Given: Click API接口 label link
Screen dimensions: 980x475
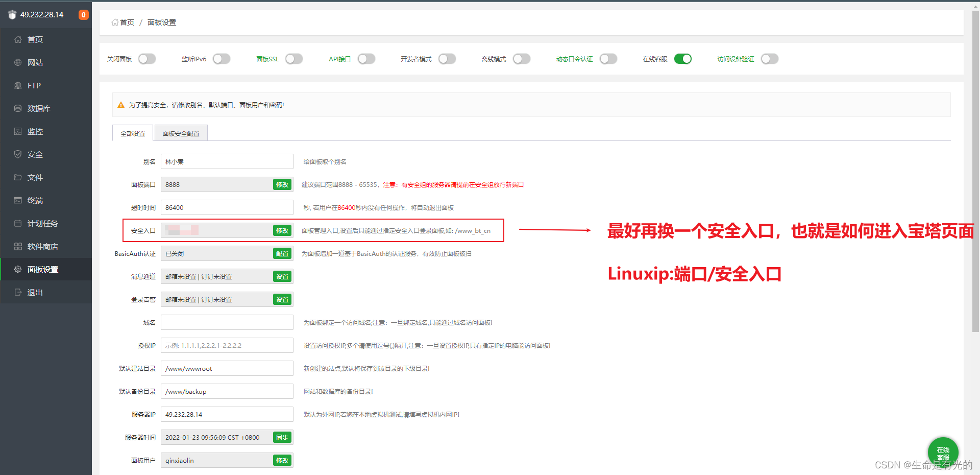Looking at the screenshot, I should (340, 59).
